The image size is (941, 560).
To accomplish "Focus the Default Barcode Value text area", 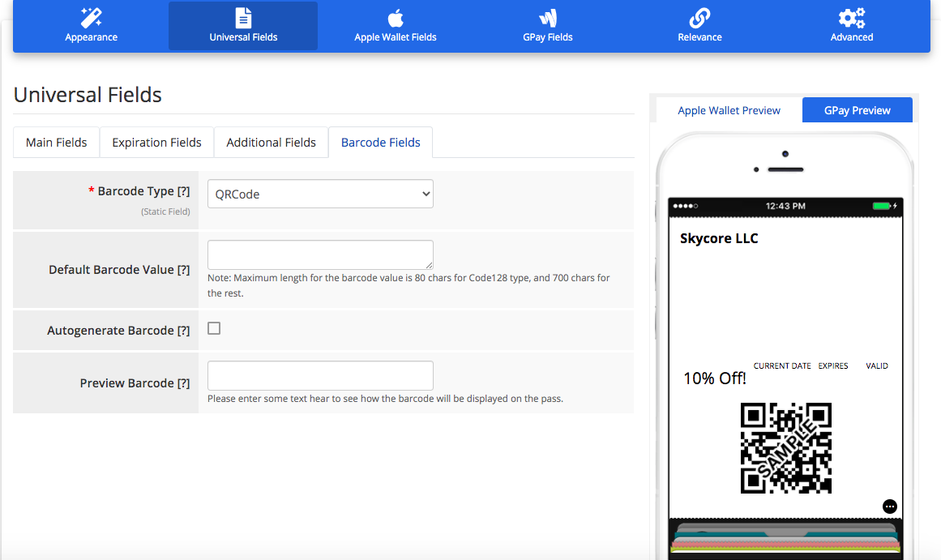I will (x=320, y=255).
